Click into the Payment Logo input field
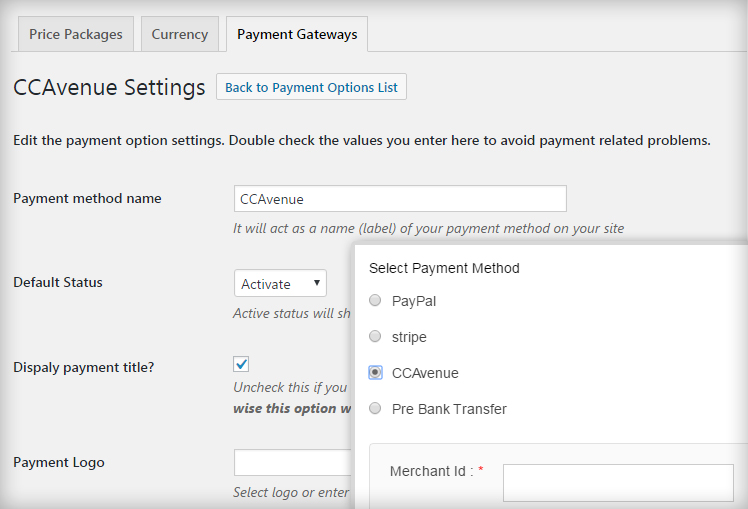 [x=293, y=462]
